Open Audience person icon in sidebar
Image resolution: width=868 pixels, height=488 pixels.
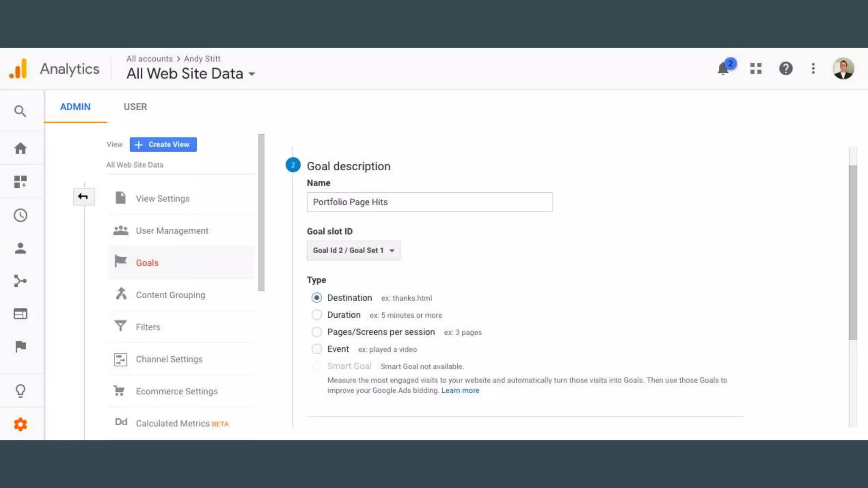[20, 248]
